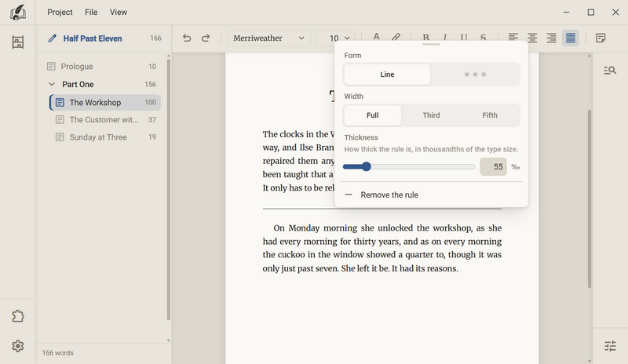Maximize the application window

(591, 13)
